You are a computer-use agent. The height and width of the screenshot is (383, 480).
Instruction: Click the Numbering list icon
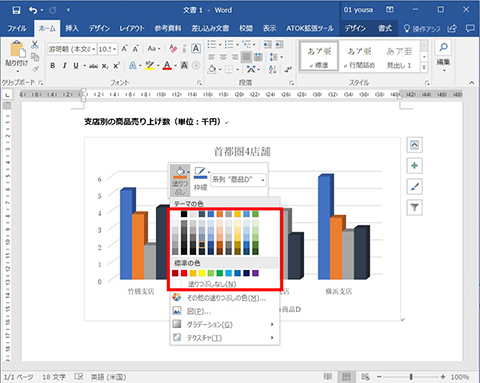229,44
